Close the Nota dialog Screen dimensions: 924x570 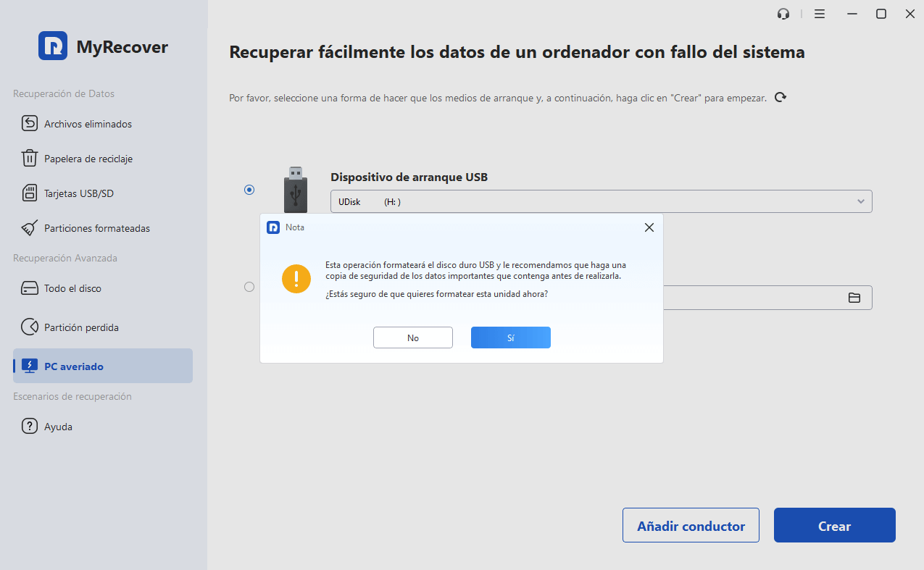pos(649,227)
